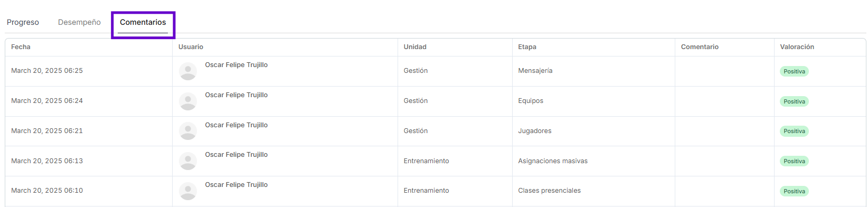Click the Usuario column header

tap(191, 47)
